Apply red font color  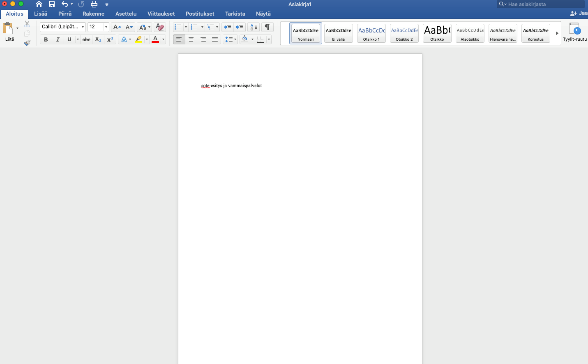(x=155, y=39)
